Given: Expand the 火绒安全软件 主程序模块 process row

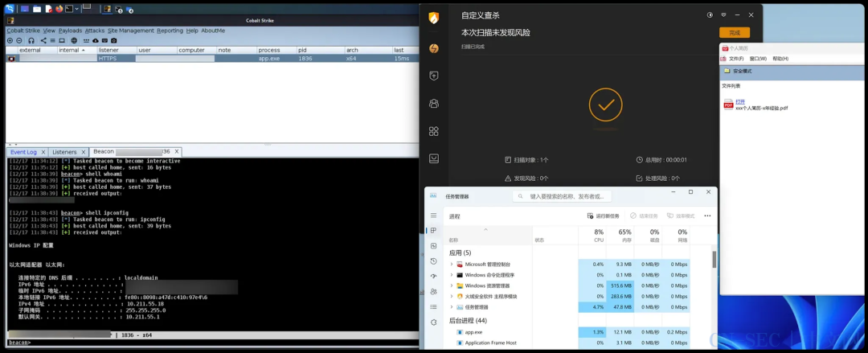Looking at the screenshot, I should (452, 297).
